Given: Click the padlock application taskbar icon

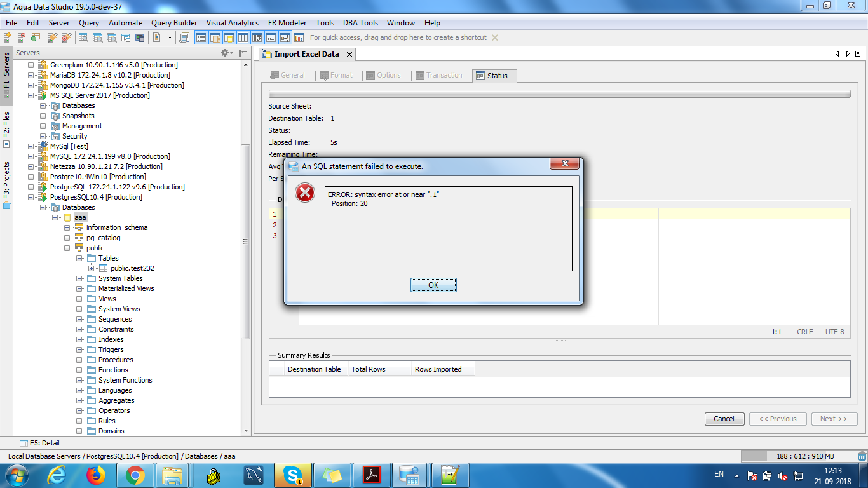Looking at the screenshot, I should click(214, 475).
